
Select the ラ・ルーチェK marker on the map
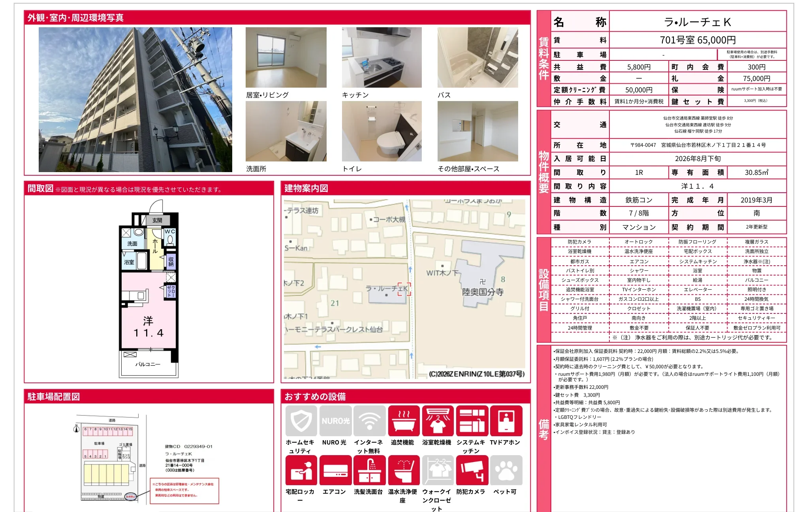coord(387,289)
